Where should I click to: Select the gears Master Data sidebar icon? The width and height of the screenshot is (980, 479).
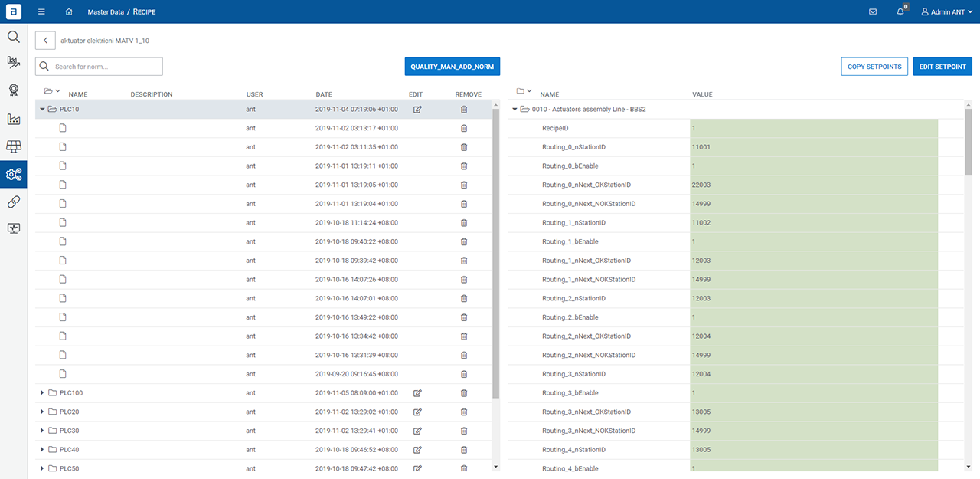(x=13, y=174)
